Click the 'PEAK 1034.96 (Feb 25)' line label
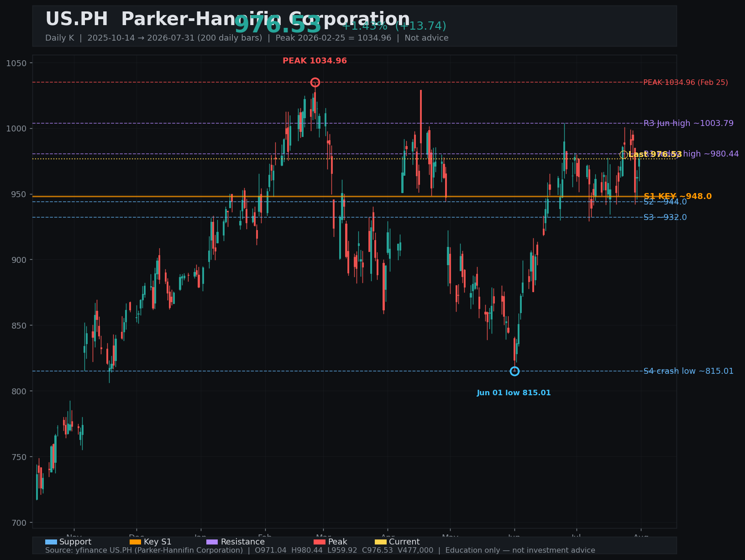Image resolution: width=745 pixels, height=560 pixels. click(x=686, y=83)
